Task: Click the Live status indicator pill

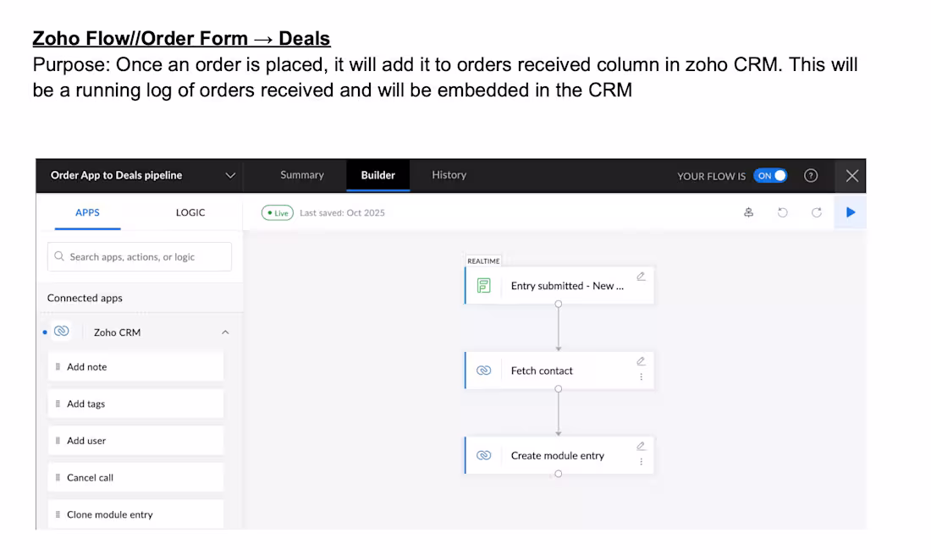Action: [x=277, y=212]
